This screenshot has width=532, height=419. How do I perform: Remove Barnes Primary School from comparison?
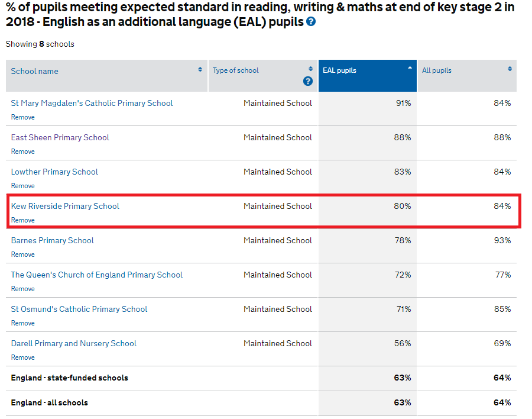click(22, 254)
